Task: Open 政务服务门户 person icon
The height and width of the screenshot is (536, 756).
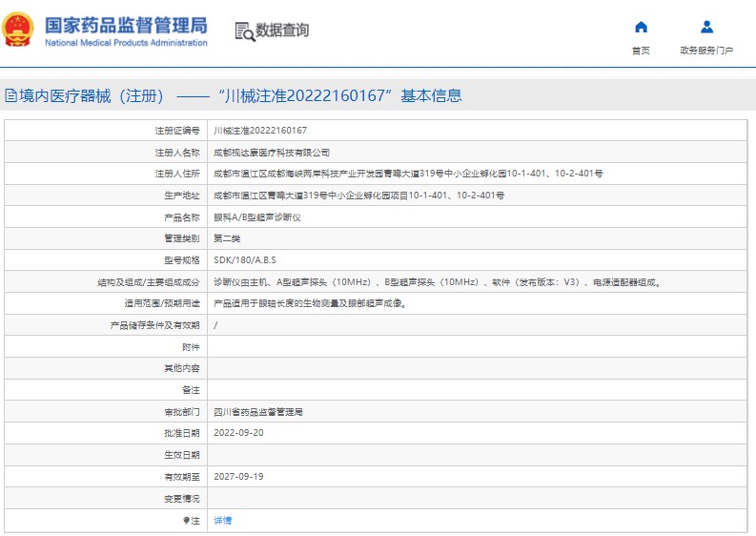Action: (706, 27)
